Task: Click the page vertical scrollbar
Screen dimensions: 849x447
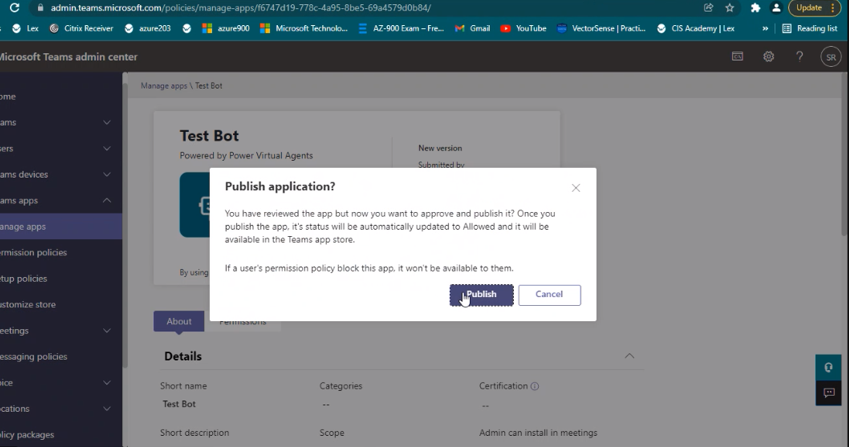Action: point(844,154)
